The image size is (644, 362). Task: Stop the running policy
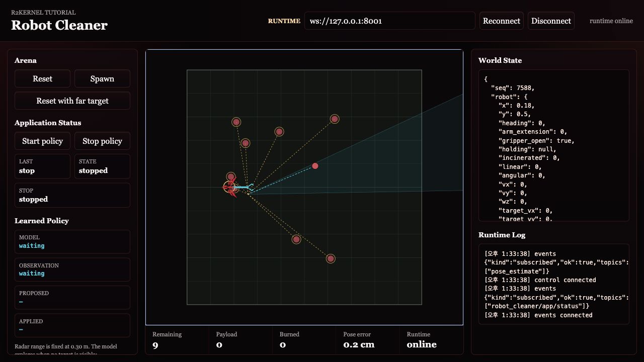click(x=102, y=141)
